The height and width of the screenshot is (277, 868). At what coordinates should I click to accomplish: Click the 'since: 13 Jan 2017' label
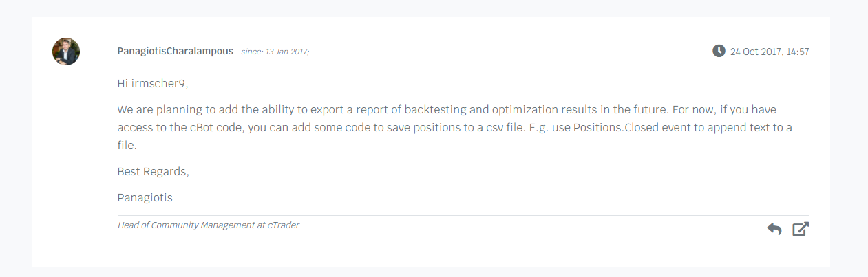pyautogui.click(x=275, y=52)
